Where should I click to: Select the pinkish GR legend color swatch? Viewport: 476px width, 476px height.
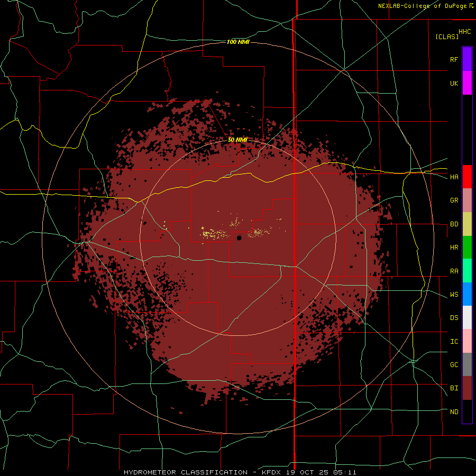point(467,200)
